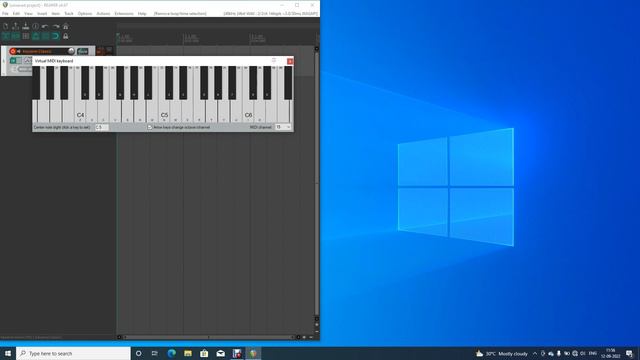Open Mail app from the taskbar
The height and width of the screenshot is (360, 640).
click(x=220, y=353)
